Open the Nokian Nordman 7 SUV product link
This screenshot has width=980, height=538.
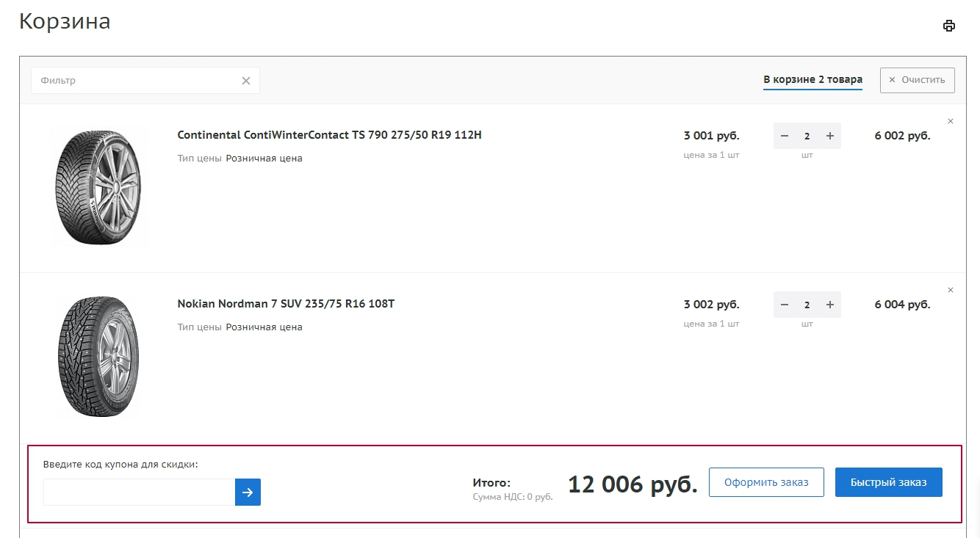[286, 304]
